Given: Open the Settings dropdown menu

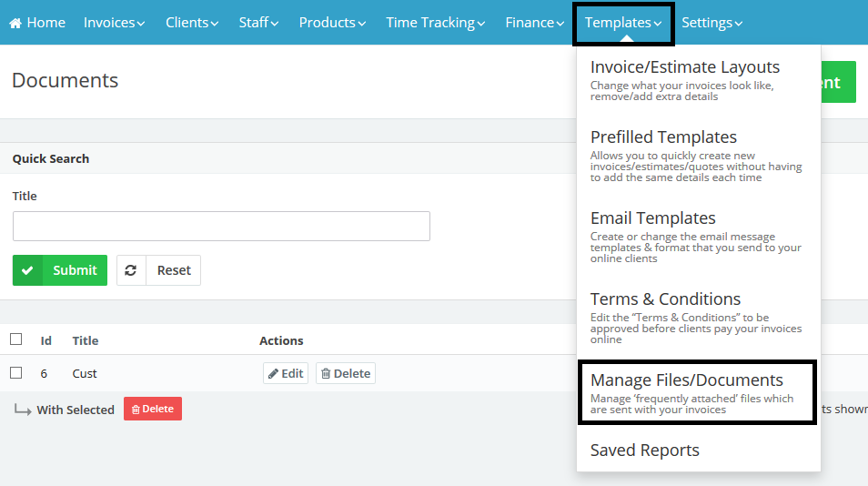Looking at the screenshot, I should point(712,23).
